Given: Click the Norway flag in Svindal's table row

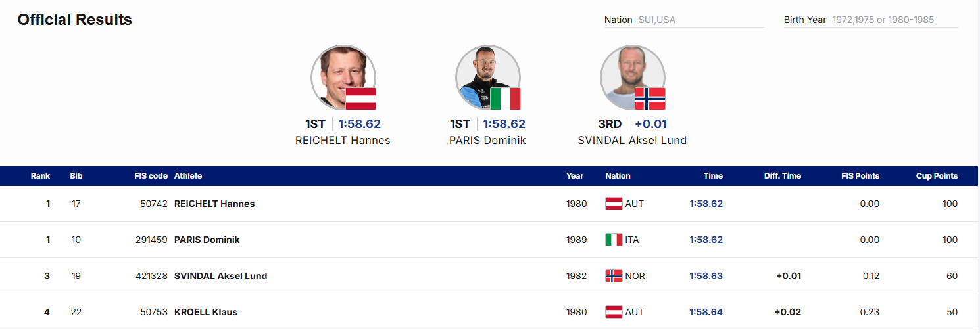Looking at the screenshot, I should point(614,276).
